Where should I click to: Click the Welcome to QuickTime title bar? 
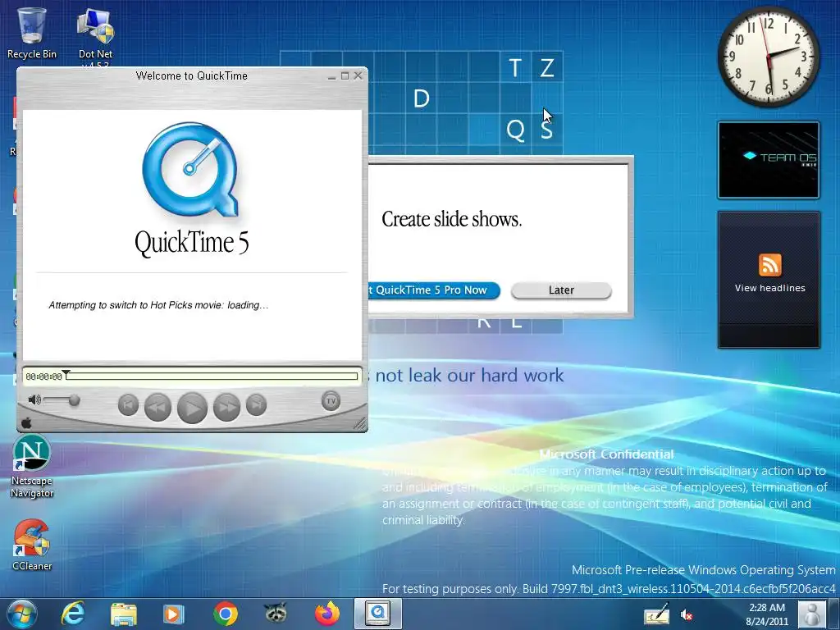(192, 75)
